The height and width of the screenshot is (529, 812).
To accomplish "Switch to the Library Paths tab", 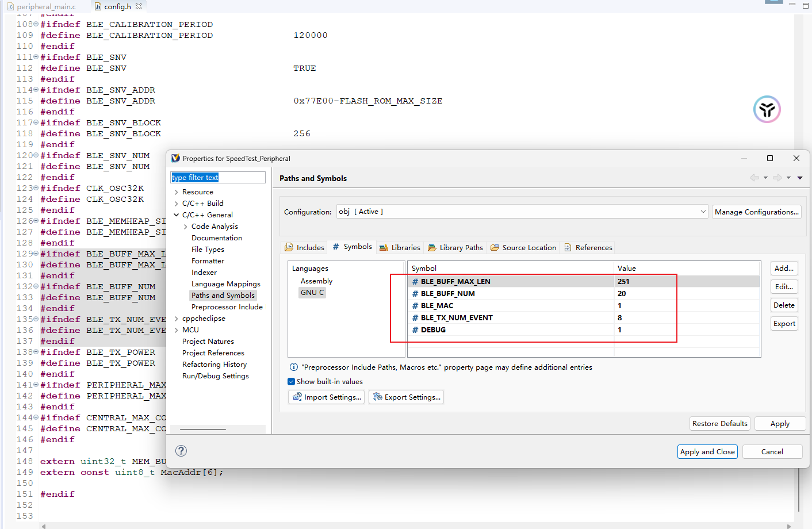I will pos(455,247).
